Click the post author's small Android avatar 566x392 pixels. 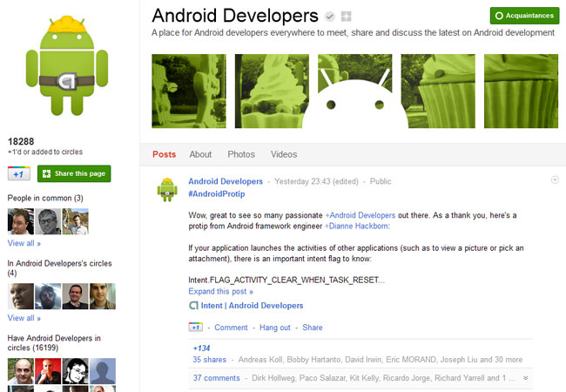pos(167,190)
